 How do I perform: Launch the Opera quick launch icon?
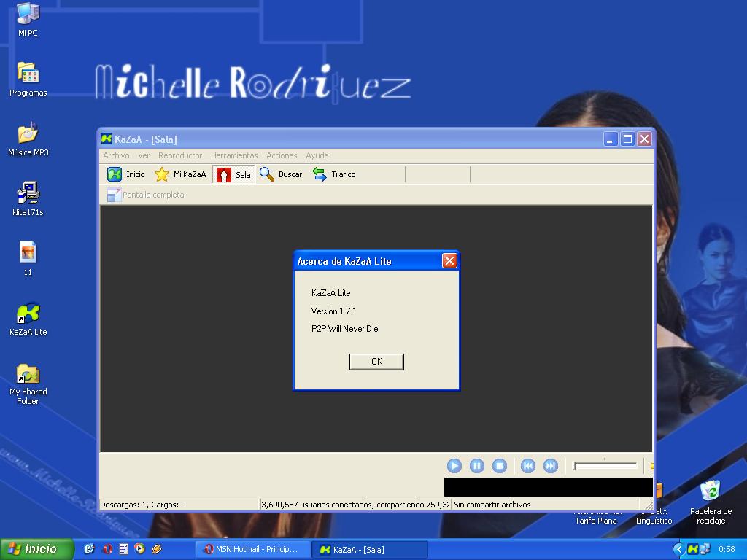107,549
